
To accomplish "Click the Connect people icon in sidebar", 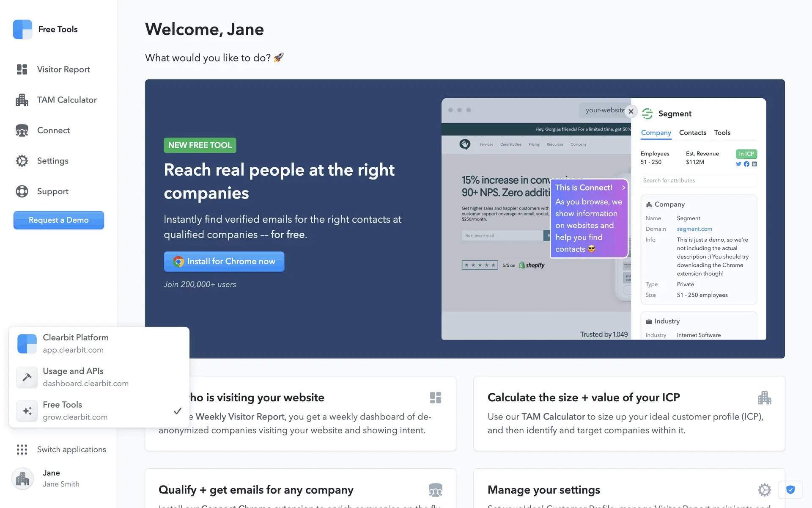I will (22, 130).
